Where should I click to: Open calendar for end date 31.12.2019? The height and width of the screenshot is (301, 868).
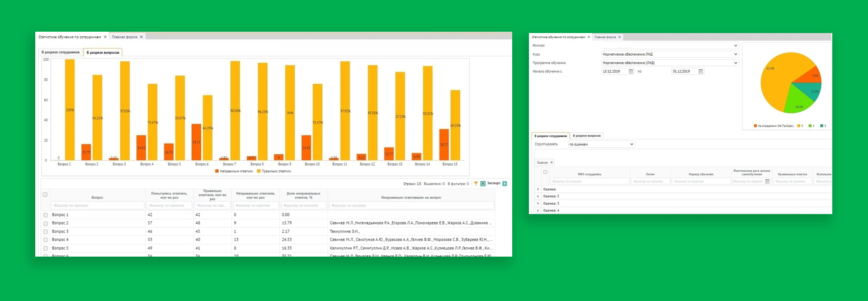[700, 72]
